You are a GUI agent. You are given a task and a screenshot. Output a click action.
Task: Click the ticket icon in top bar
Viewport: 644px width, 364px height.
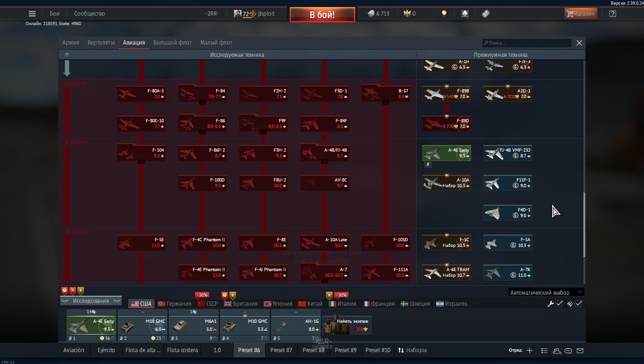point(485,14)
